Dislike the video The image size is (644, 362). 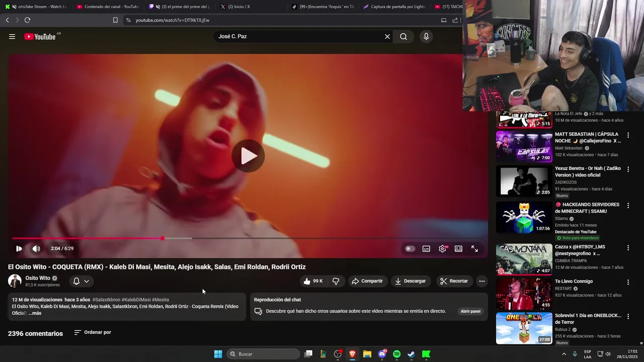pos(336,281)
